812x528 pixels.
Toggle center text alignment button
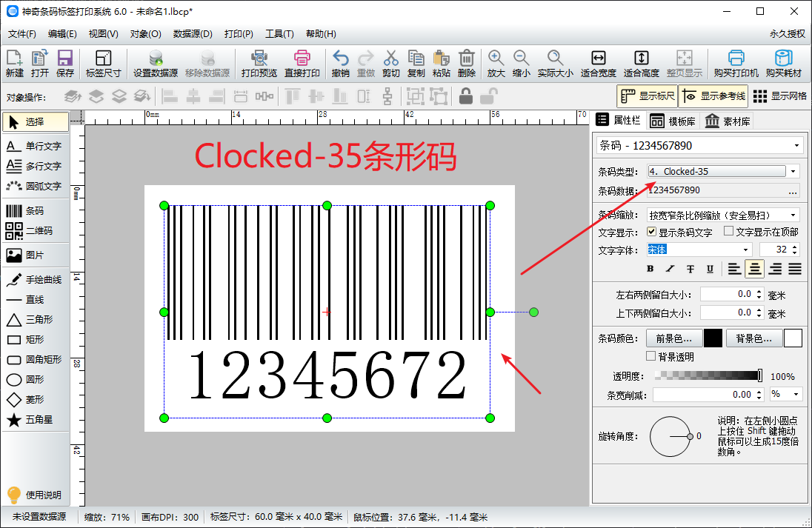(x=754, y=269)
